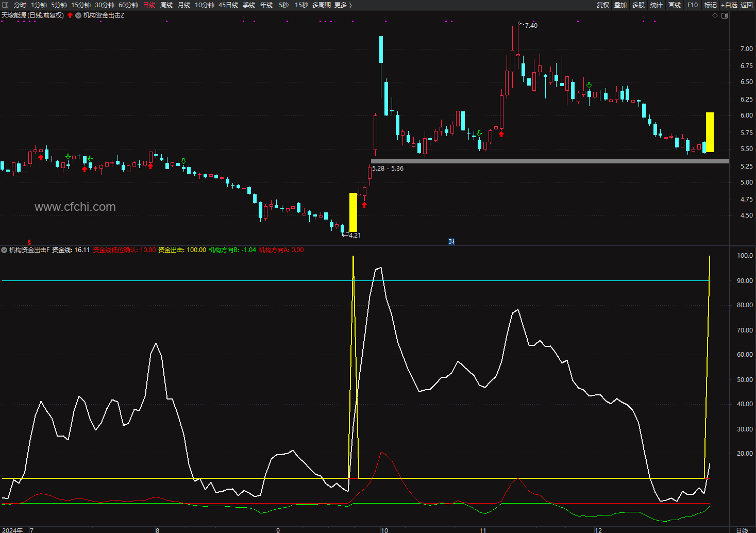Screen dimensions: 756x533
Task: Open 复权 adjustment options
Action: [603, 5]
